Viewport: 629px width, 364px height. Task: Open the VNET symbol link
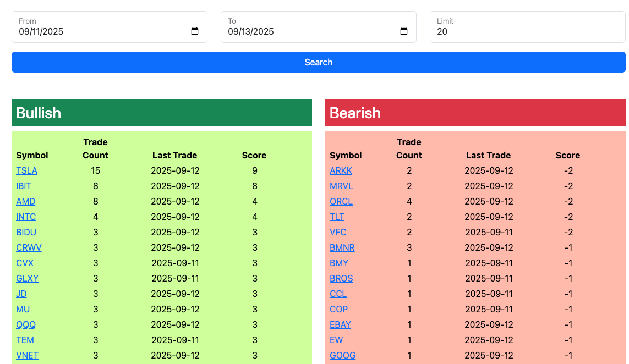coord(28,356)
